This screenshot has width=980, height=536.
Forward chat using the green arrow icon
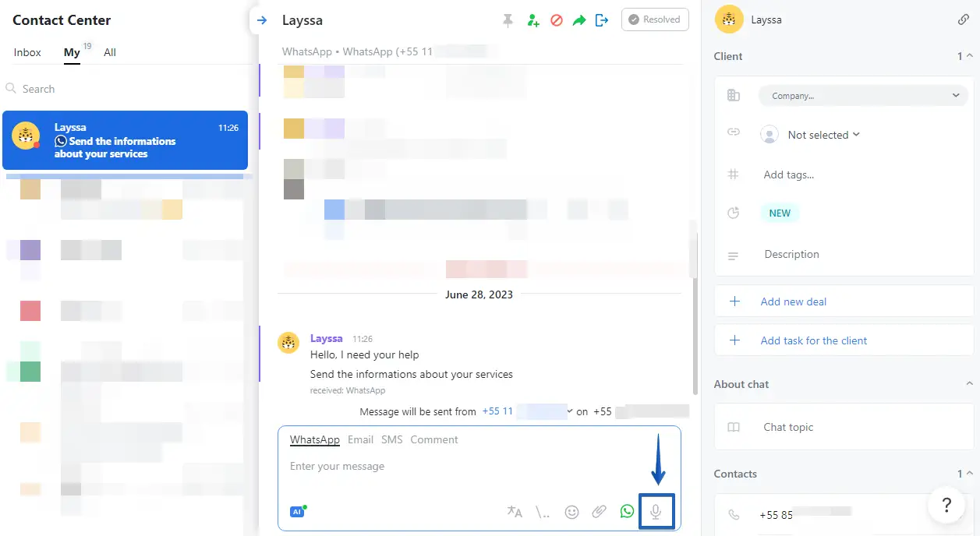tap(578, 21)
